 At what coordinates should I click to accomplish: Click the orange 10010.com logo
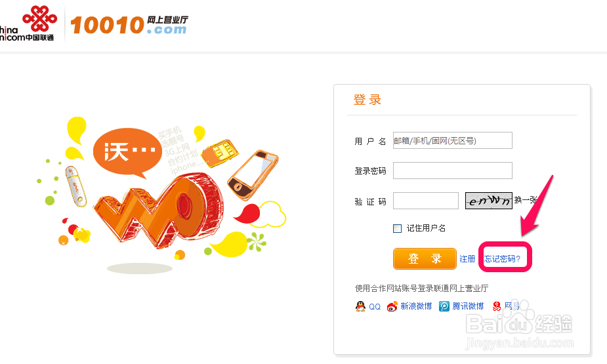pyautogui.click(x=129, y=25)
